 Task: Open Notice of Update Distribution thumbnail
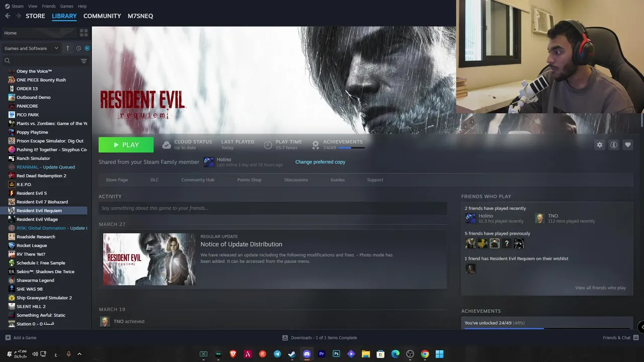coord(149,259)
